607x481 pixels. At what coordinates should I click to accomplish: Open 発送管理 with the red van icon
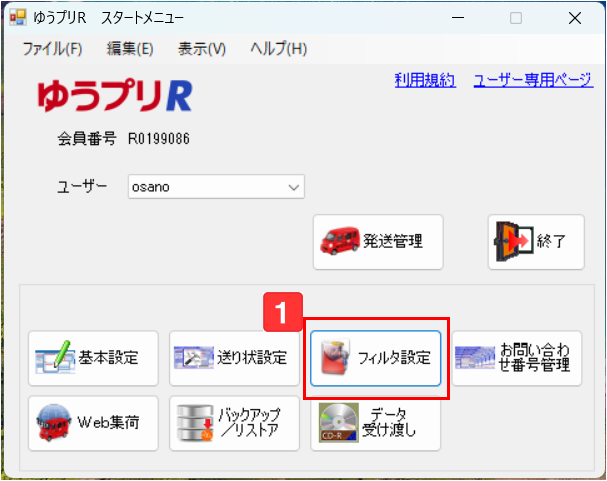(378, 242)
